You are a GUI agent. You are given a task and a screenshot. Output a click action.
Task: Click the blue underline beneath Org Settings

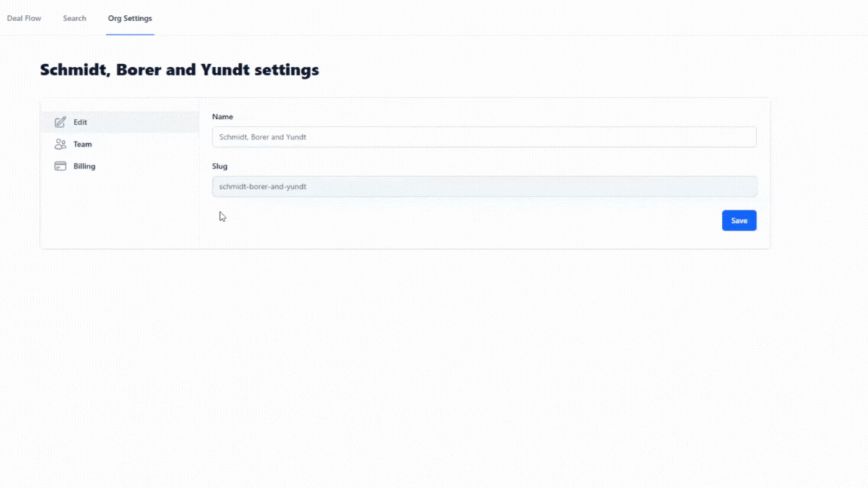click(130, 35)
